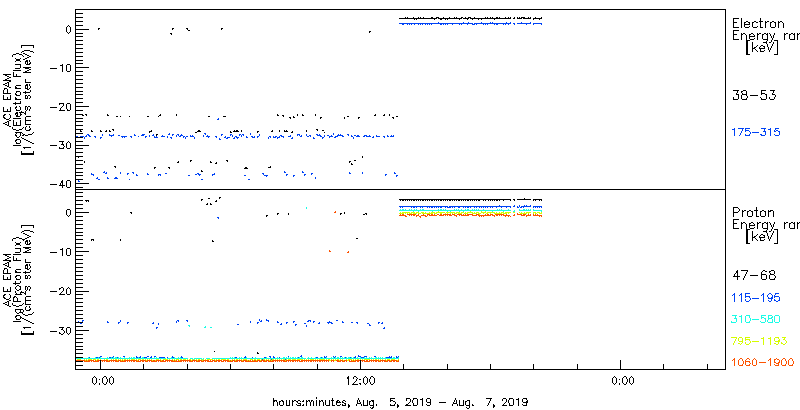Click the -20 tick on proton flux axis
Image resolution: width=800 pixels, height=410 pixels.
[61, 291]
